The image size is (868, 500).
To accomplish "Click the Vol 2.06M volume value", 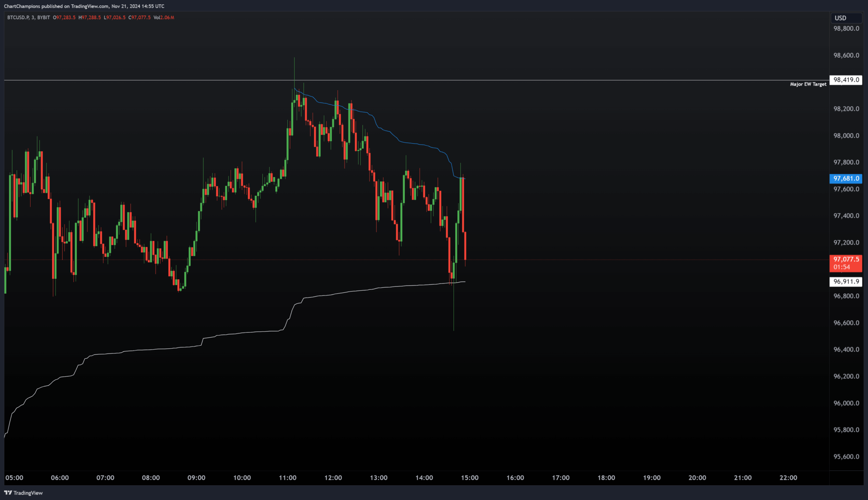I will point(165,18).
